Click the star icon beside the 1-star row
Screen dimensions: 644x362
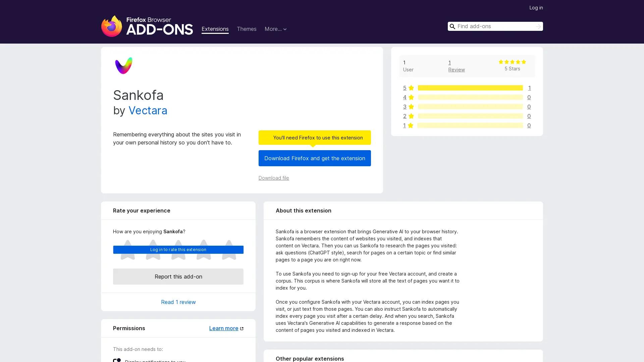[411, 125]
